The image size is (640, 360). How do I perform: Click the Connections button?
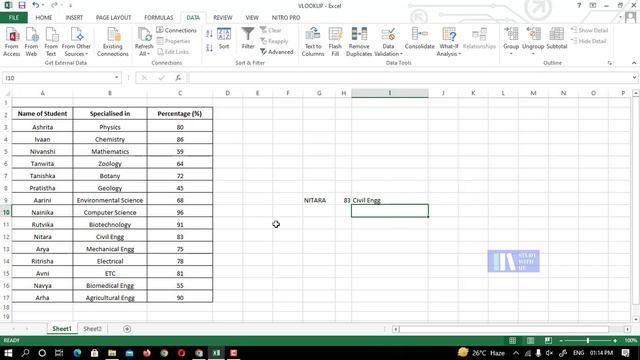click(x=177, y=30)
